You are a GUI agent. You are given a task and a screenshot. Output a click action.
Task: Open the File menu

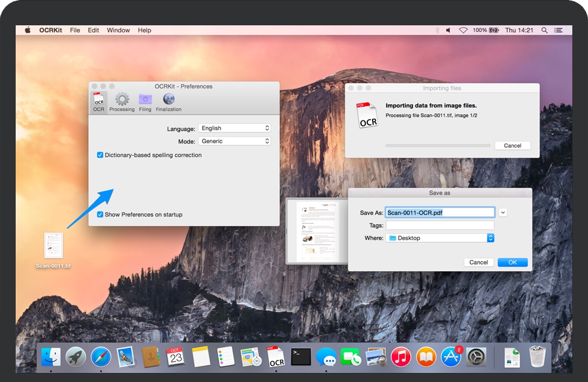pos(75,30)
